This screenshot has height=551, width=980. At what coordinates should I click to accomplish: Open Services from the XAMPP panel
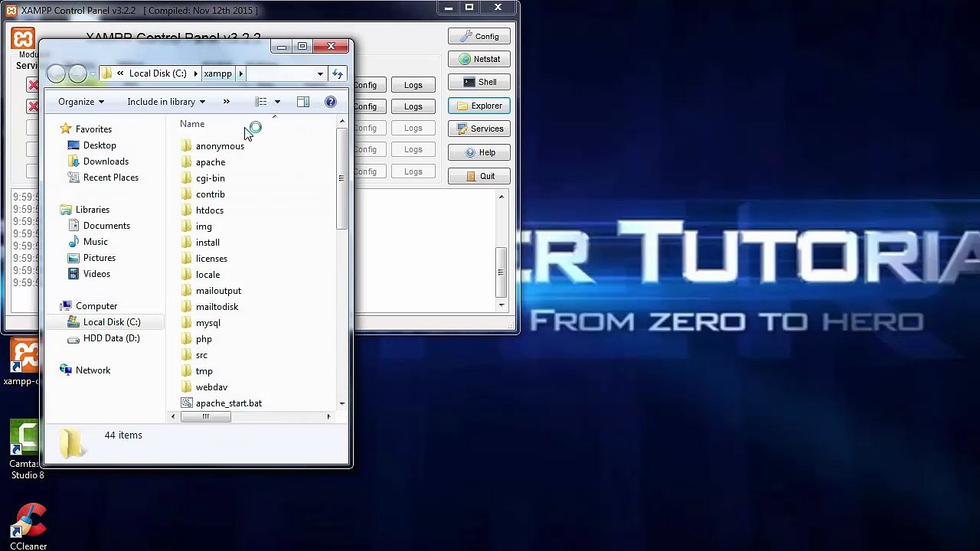coord(479,129)
